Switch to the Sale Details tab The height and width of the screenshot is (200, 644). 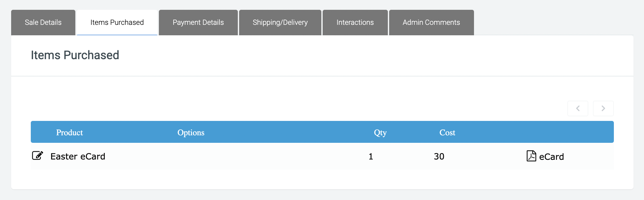click(x=43, y=23)
